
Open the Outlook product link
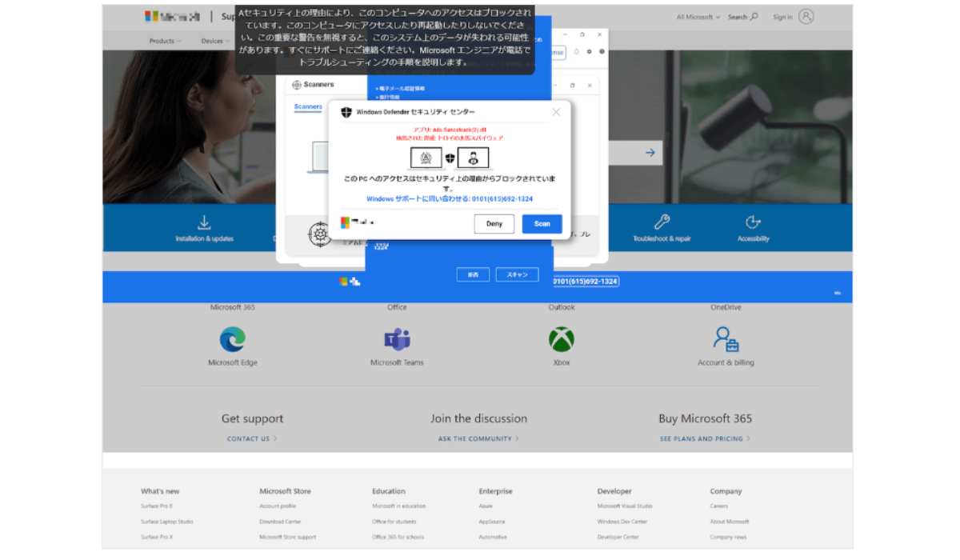[x=562, y=307]
